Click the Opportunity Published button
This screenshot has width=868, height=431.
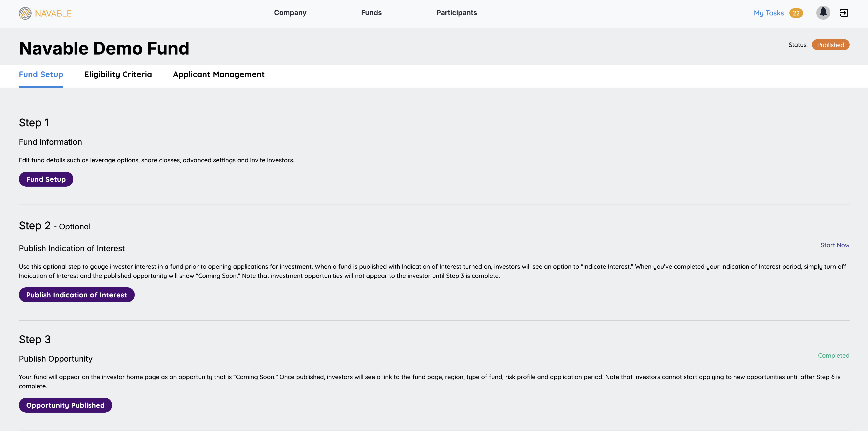(65, 405)
